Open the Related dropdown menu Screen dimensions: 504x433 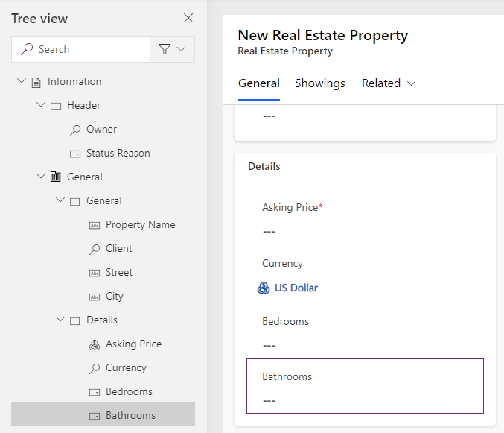tap(389, 83)
